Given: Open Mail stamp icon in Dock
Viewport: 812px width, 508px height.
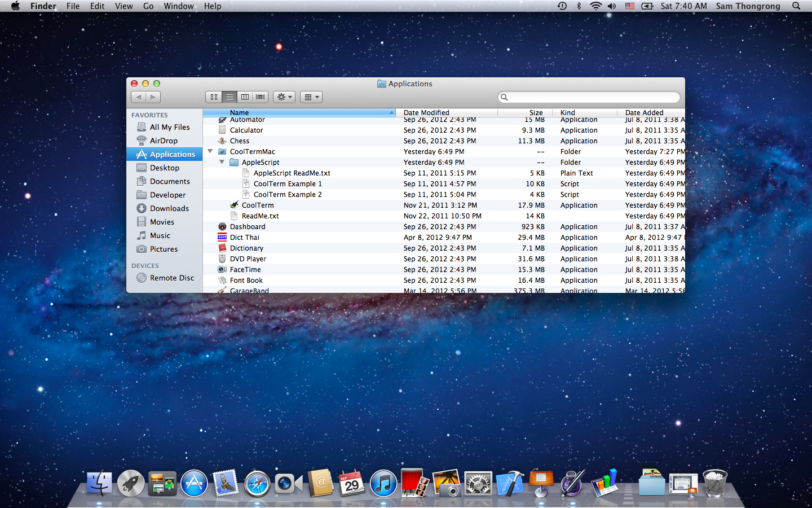Looking at the screenshot, I should point(226,484).
